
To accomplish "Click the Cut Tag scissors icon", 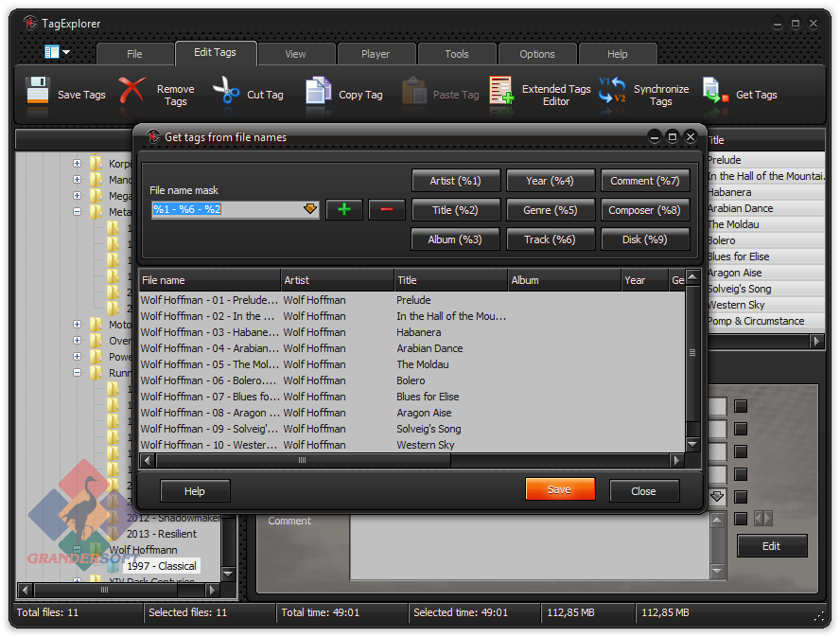I will click(226, 93).
